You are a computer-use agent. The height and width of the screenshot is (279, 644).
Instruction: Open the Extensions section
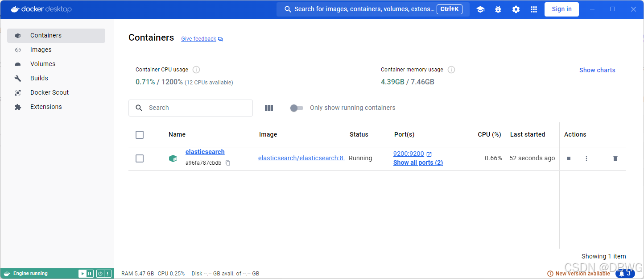pos(56,107)
